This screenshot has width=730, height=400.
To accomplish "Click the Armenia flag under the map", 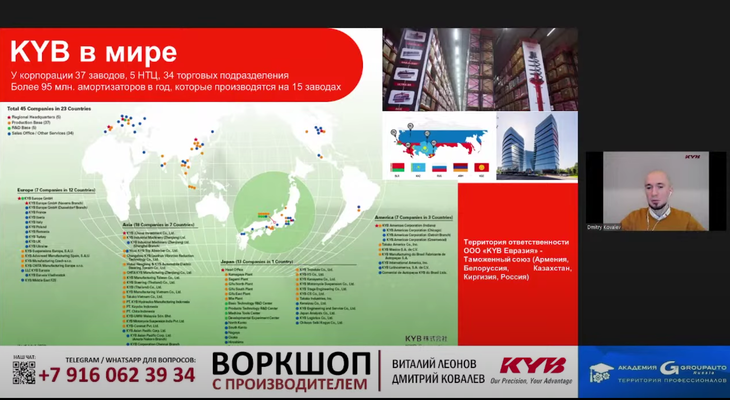I will click(460, 167).
